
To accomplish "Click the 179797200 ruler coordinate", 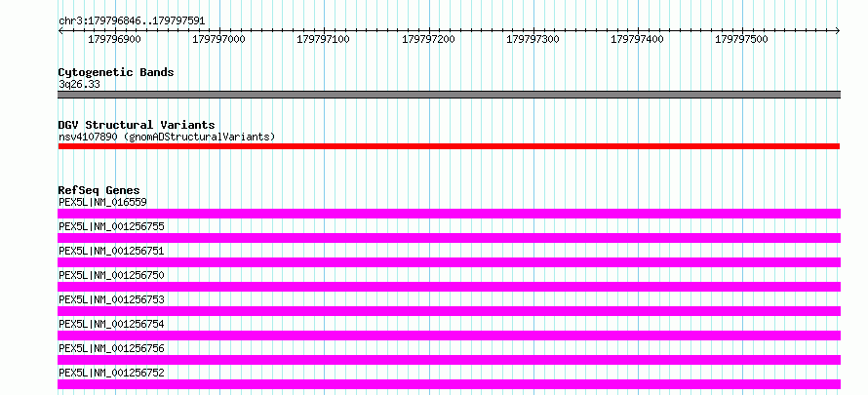I will [428, 40].
